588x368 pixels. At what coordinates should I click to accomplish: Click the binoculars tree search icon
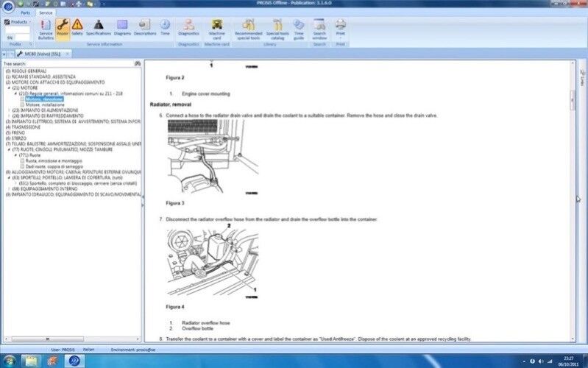click(138, 64)
